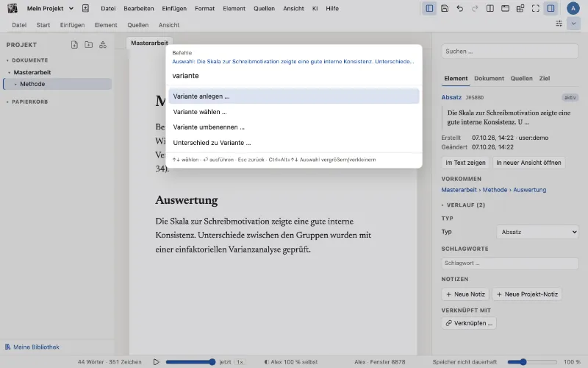Undo the last action
This screenshot has height=368, width=588.
coord(460,8)
